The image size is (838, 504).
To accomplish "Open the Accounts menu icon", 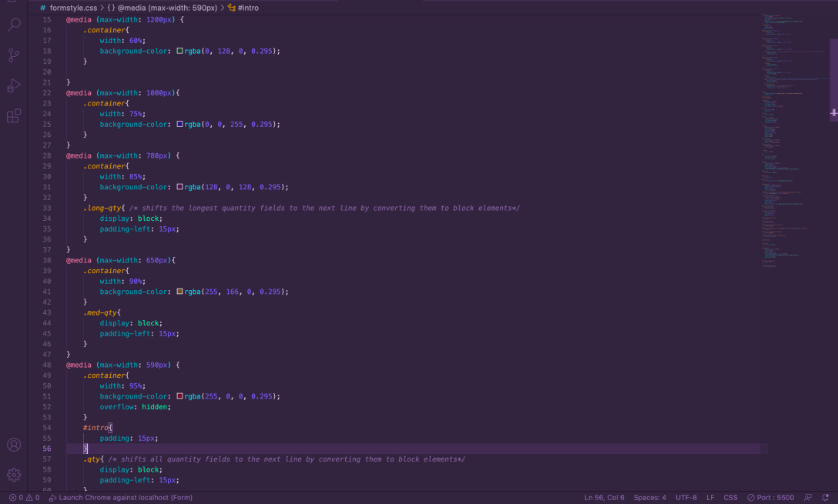I will point(14,445).
